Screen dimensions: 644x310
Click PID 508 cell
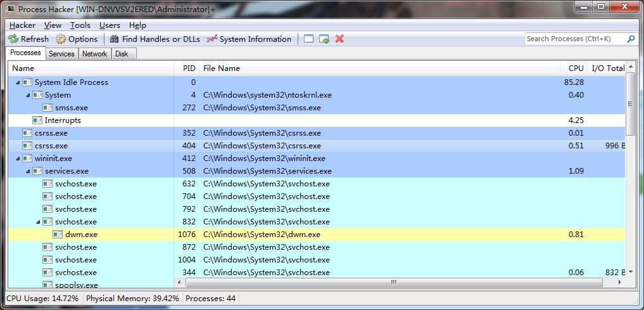click(189, 171)
